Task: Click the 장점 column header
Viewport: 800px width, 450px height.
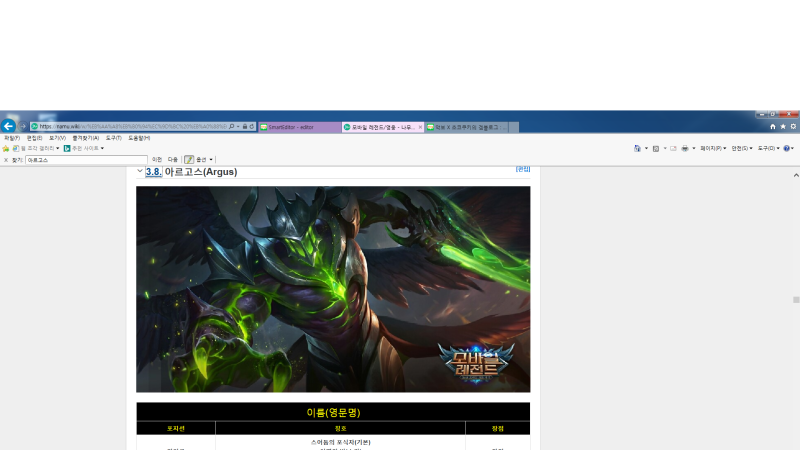Action: click(497, 429)
